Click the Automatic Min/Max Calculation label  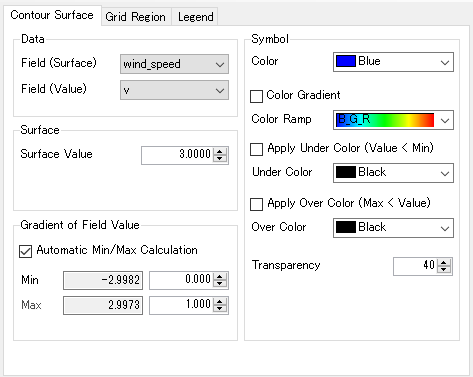[x=117, y=250]
